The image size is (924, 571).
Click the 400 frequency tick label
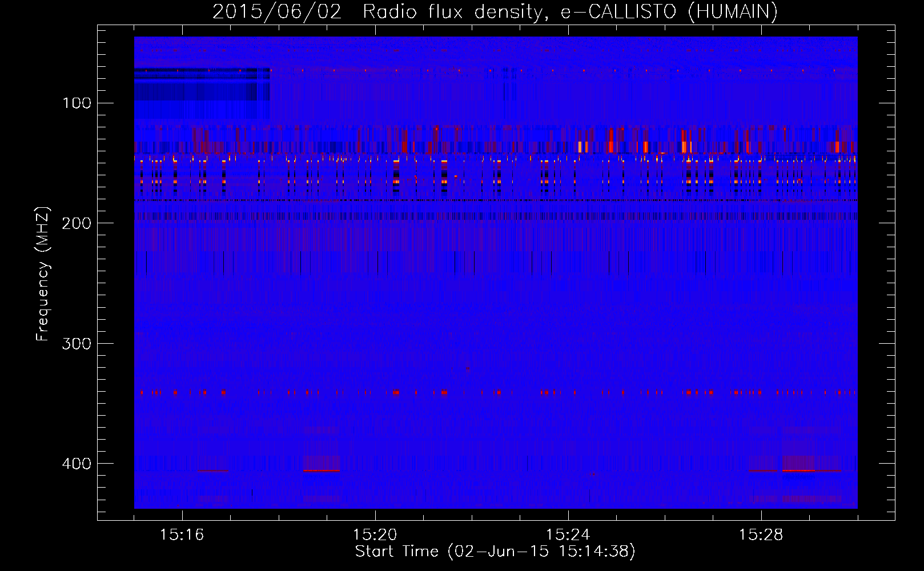click(77, 463)
